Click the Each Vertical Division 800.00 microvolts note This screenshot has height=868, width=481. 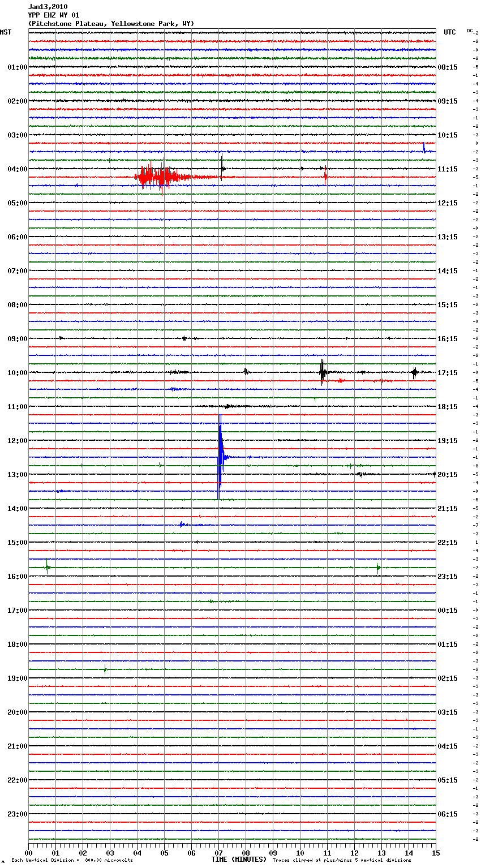[x=72, y=861]
